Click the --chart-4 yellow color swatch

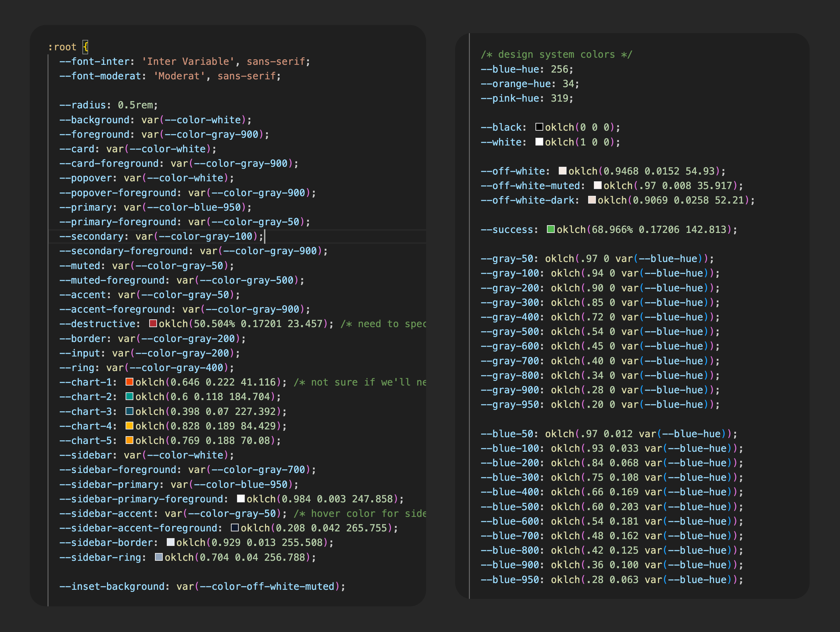(x=130, y=425)
